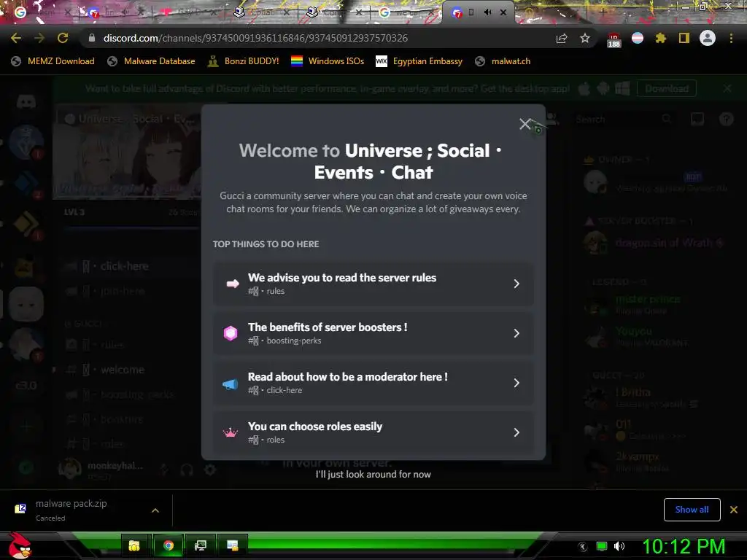The image size is (747, 560).
Task: Expand chevron on the roles row
Action: coord(516,432)
